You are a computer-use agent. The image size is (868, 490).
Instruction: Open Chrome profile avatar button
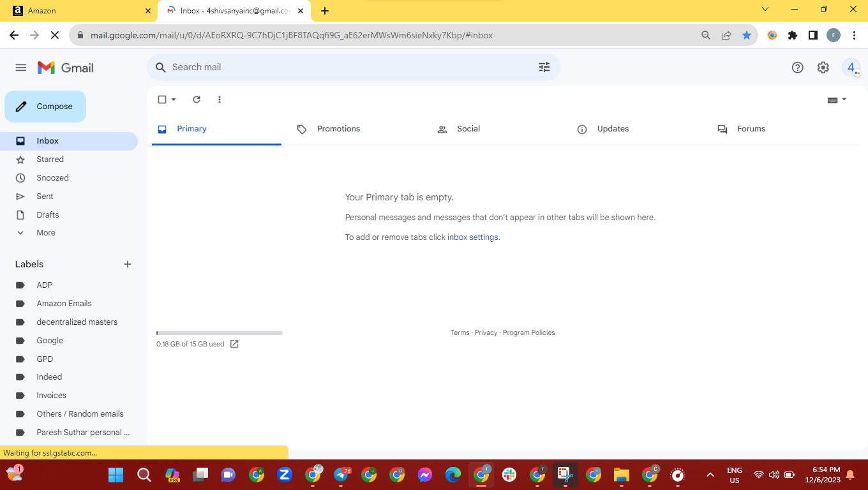[x=834, y=36]
